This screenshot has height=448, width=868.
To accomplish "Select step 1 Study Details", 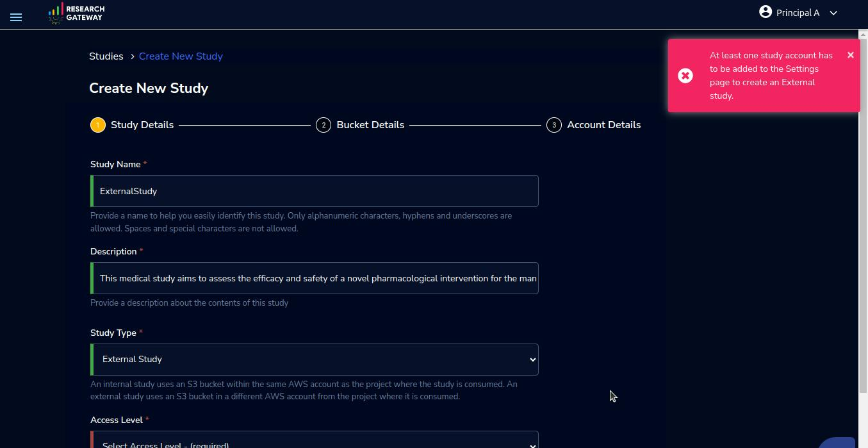I will (x=132, y=125).
